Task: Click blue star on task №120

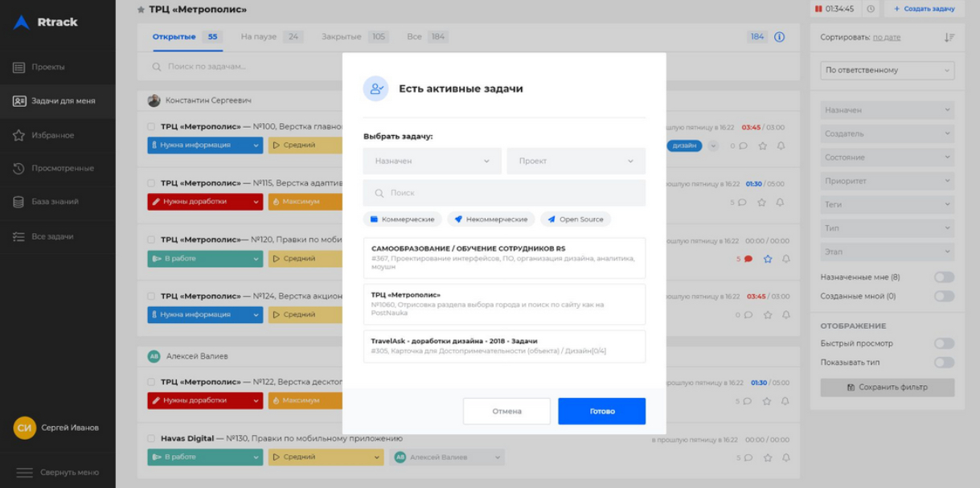Action: [x=768, y=259]
